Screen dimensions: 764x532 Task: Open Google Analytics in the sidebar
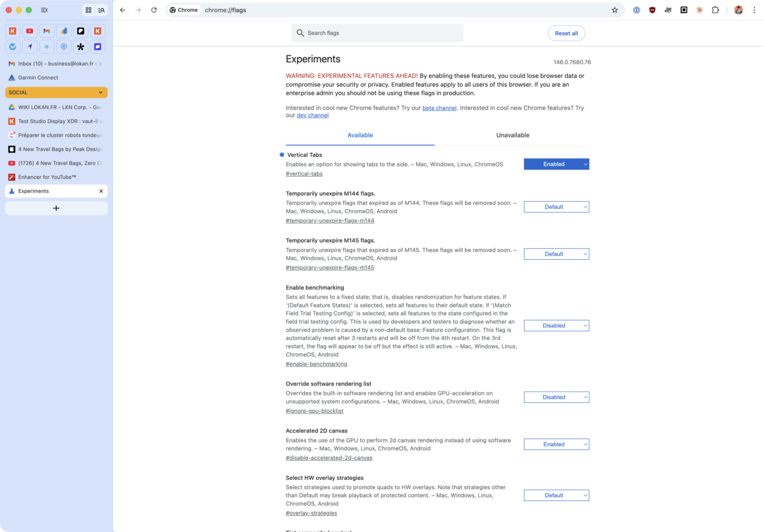click(x=63, y=31)
